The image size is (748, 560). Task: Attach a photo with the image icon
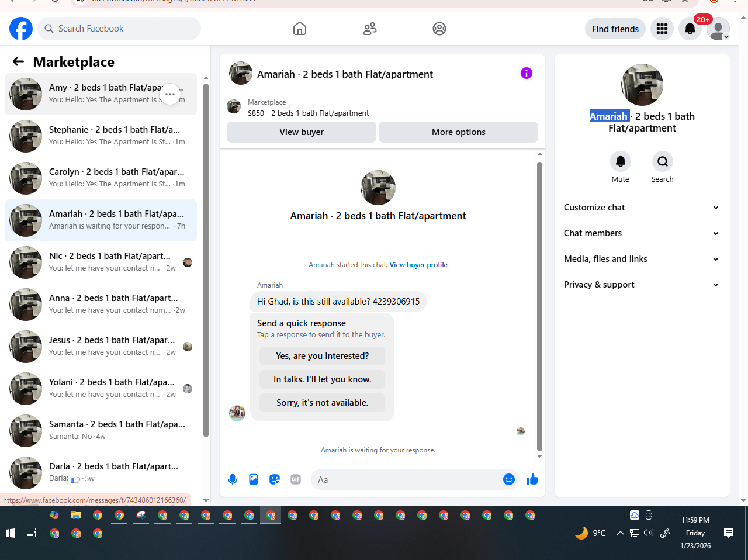254,479
